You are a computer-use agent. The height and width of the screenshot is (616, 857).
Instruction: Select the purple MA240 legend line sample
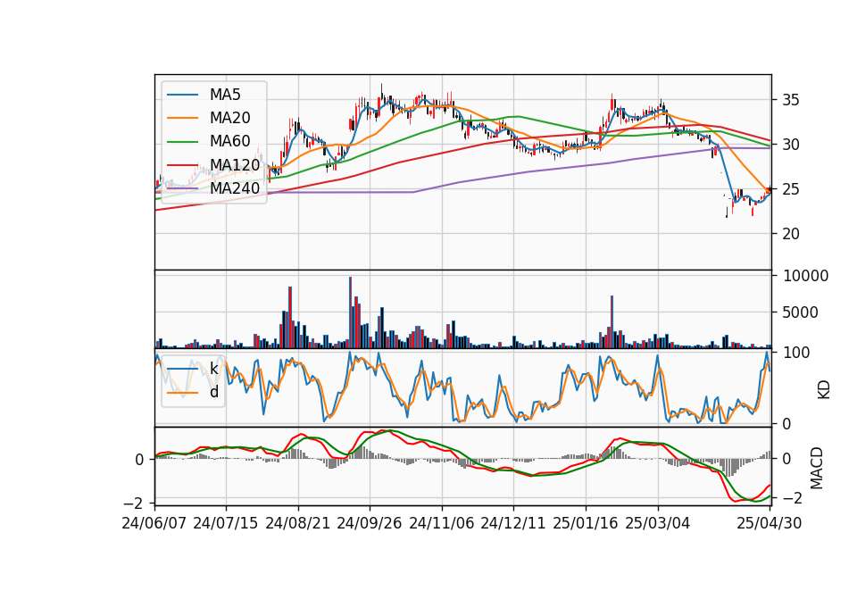click(182, 188)
